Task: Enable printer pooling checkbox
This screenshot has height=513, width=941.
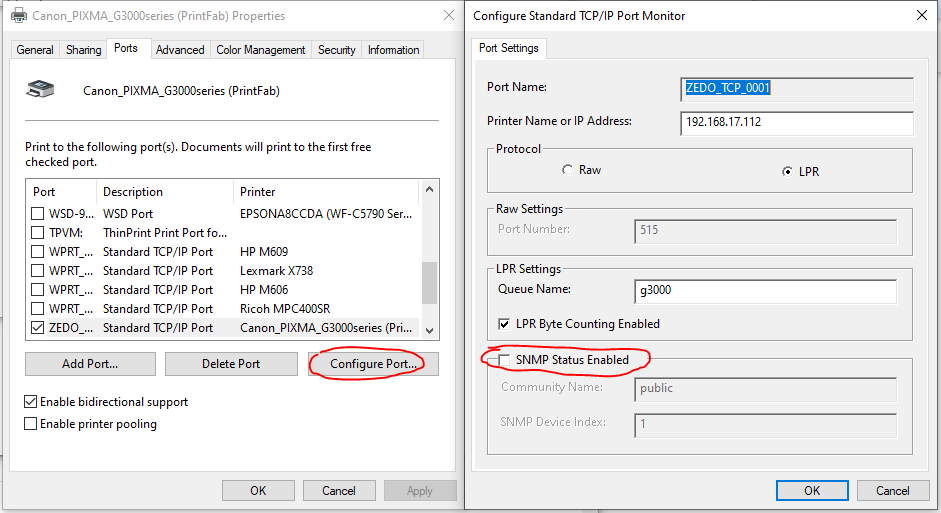Action: point(31,424)
